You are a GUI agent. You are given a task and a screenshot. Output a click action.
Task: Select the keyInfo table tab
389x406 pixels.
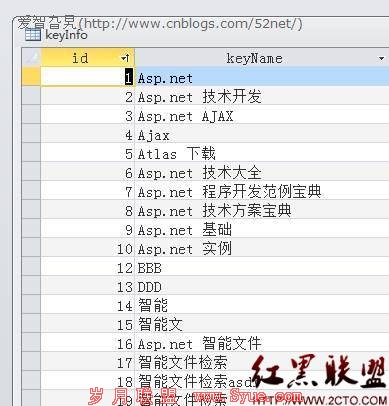click(57, 35)
